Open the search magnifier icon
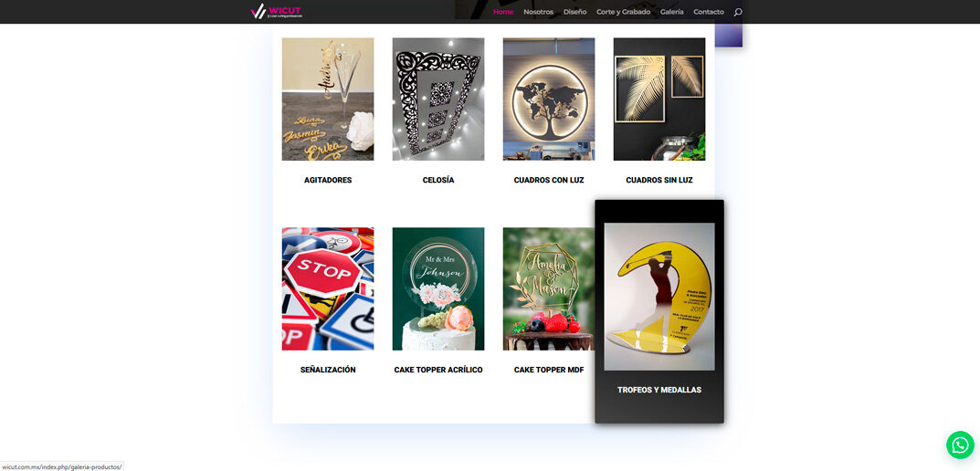 (x=737, y=12)
